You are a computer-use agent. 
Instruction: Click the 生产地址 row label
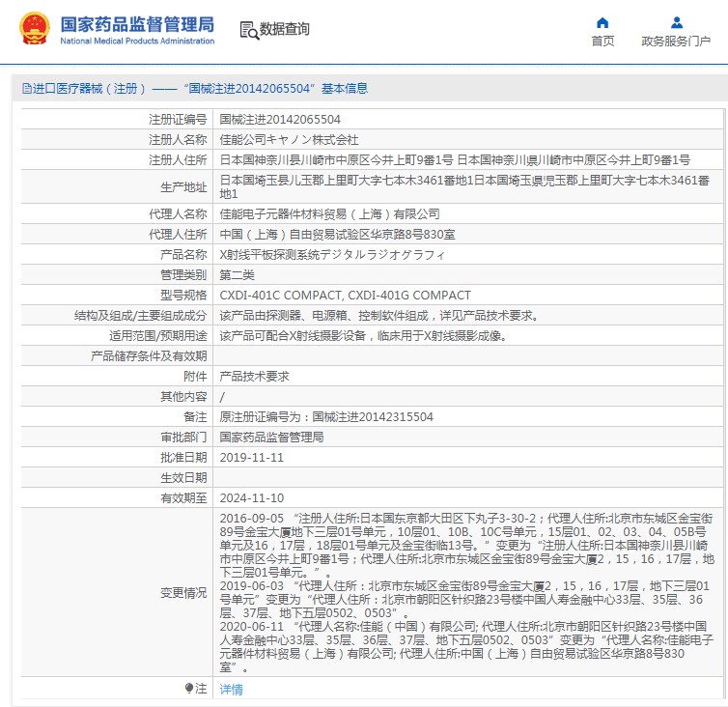click(183, 186)
